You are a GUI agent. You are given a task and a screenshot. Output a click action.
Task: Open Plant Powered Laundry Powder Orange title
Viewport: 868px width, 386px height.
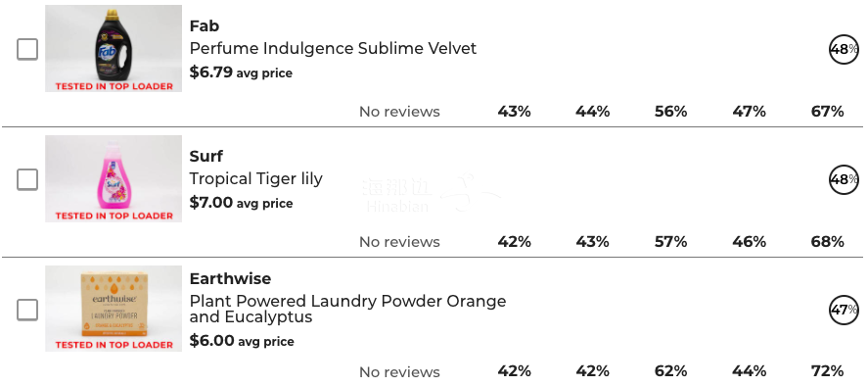pyautogui.click(x=347, y=309)
